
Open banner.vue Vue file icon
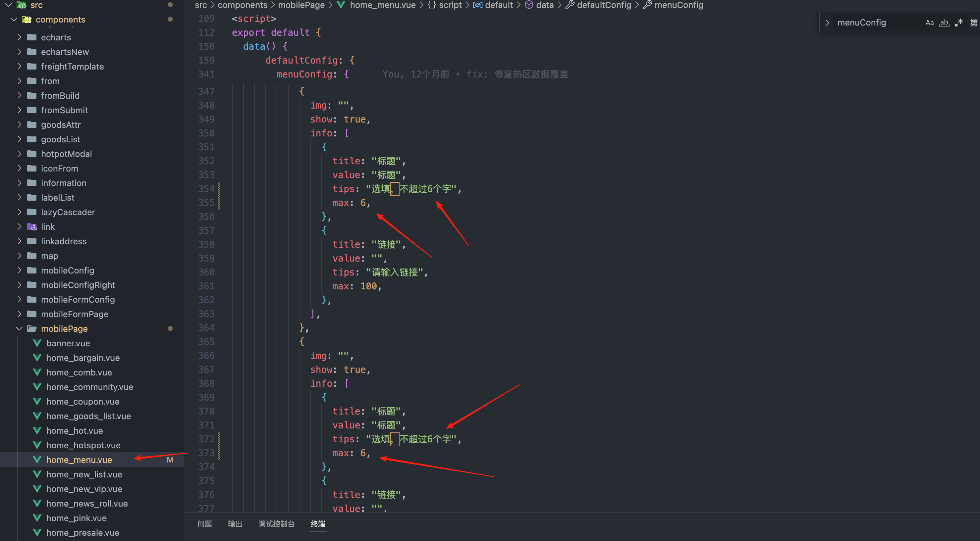coord(37,343)
